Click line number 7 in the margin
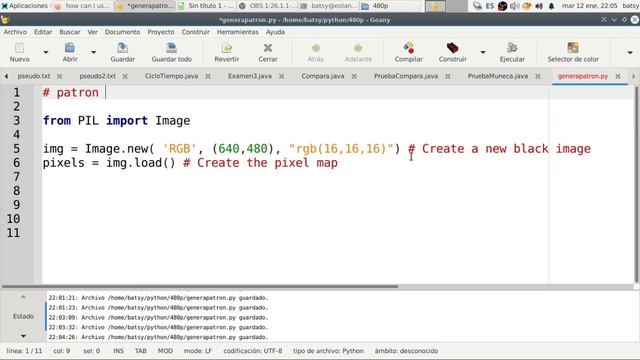Image resolution: width=640 pixels, height=360 pixels. point(16,177)
